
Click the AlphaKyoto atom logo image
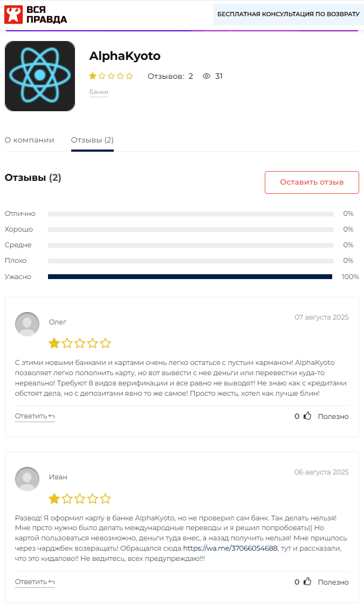tap(39, 76)
